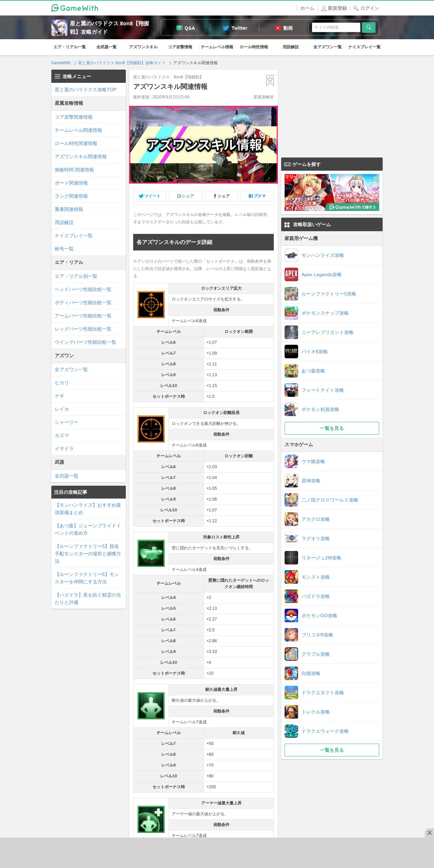The image size is (434, 868).
Task: Share the page via ツイート button
Action: click(149, 196)
